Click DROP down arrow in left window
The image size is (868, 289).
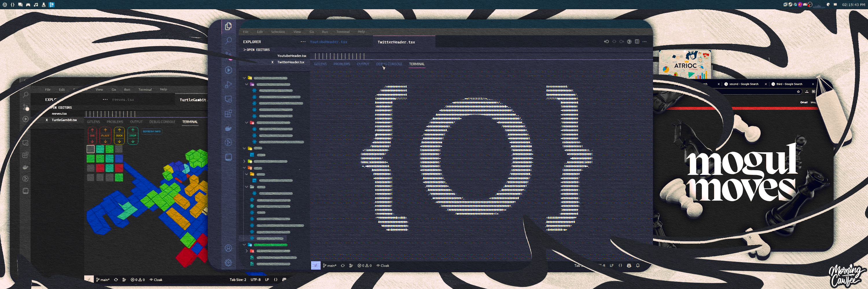tap(133, 141)
